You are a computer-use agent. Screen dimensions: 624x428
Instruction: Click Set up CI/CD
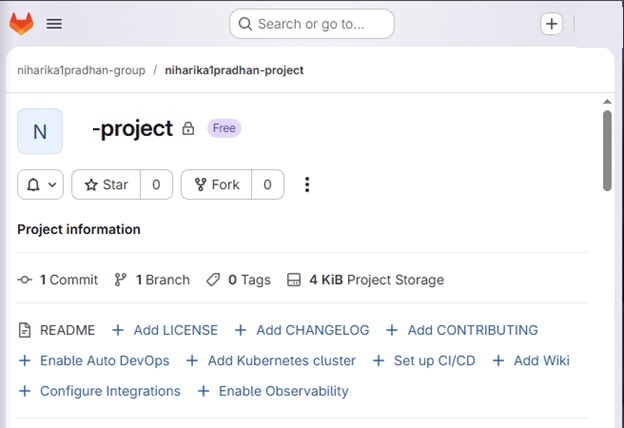click(424, 361)
